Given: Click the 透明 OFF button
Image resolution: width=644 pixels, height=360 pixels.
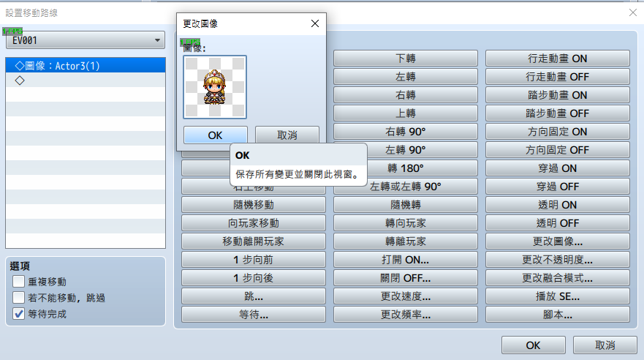Looking at the screenshot, I should pyautogui.click(x=557, y=223).
